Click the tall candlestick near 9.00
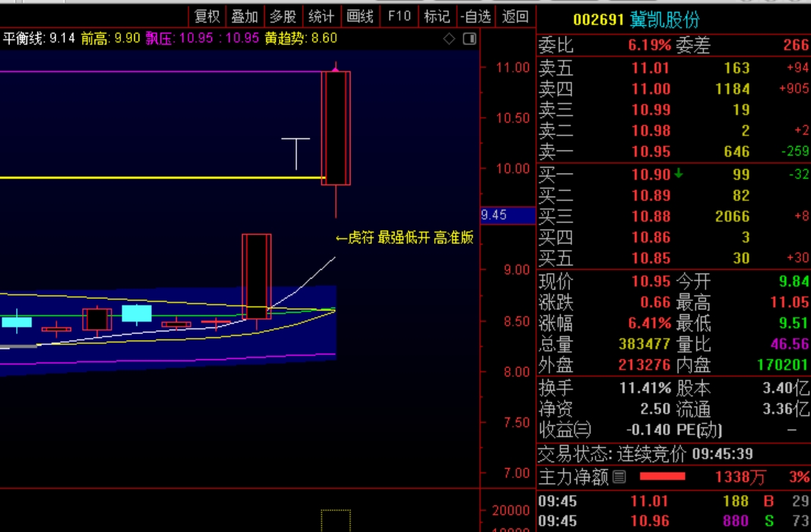The height and width of the screenshot is (532, 811). pos(257,276)
